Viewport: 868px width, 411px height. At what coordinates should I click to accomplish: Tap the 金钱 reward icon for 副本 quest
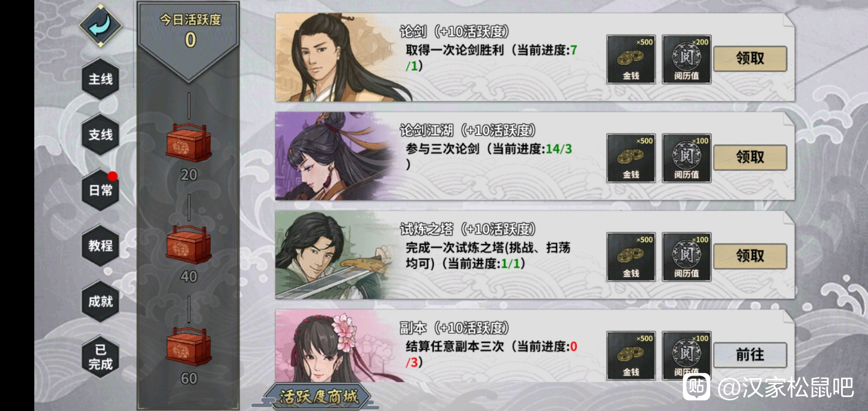pyautogui.click(x=631, y=356)
